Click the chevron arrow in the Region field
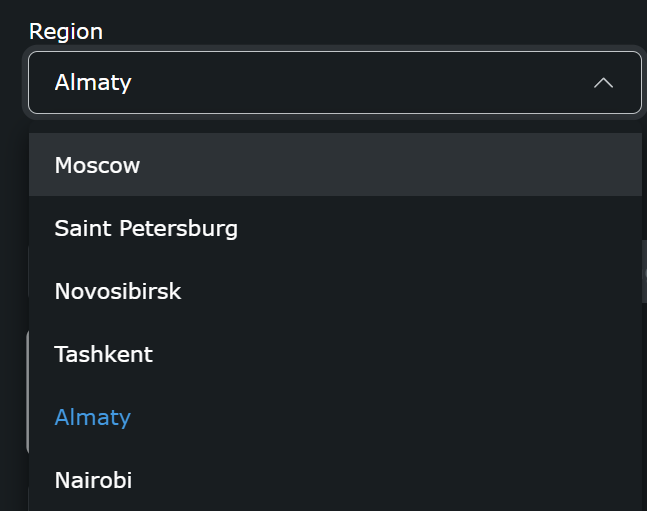Viewport: 647px width, 511px height. [603, 83]
